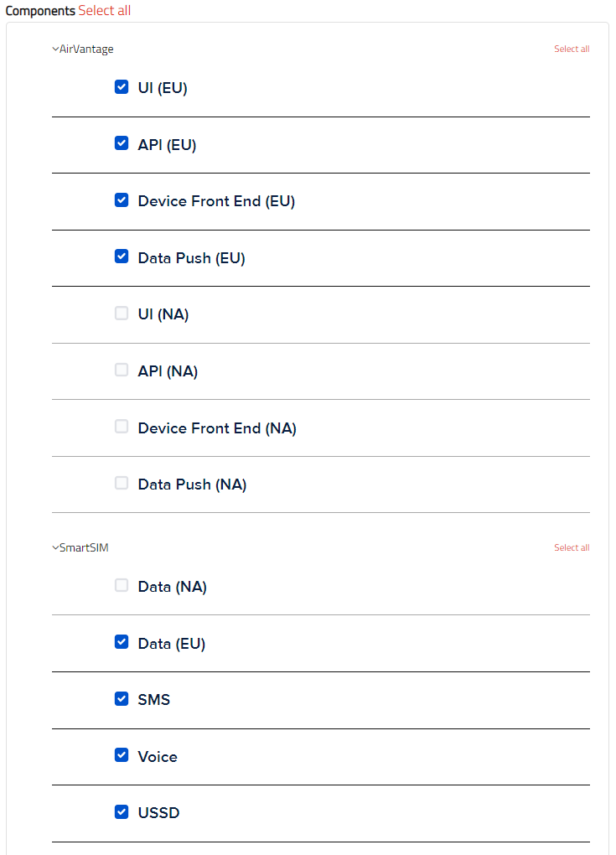The image size is (616, 855).
Task: Check the API (NA) component
Action: point(122,370)
